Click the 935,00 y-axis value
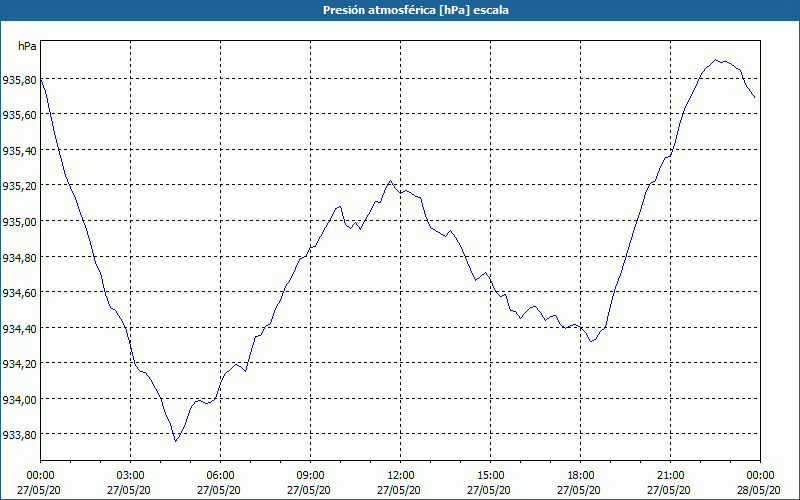This screenshot has height=500, width=800. coord(19,222)
